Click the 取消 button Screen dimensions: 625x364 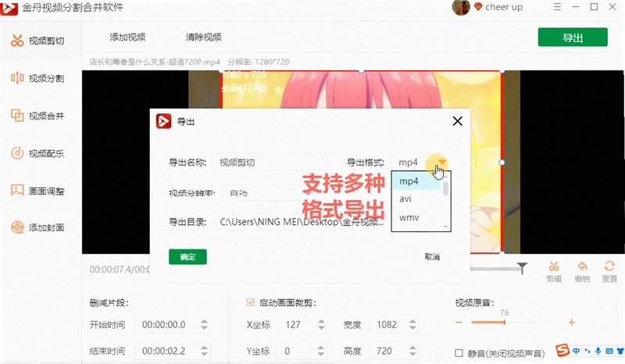point(432,257)
